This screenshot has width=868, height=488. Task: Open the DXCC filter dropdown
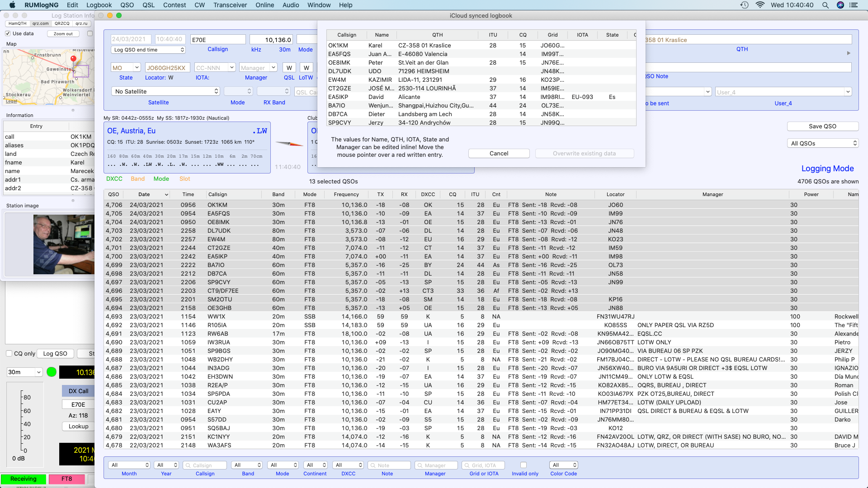point(348,465)
